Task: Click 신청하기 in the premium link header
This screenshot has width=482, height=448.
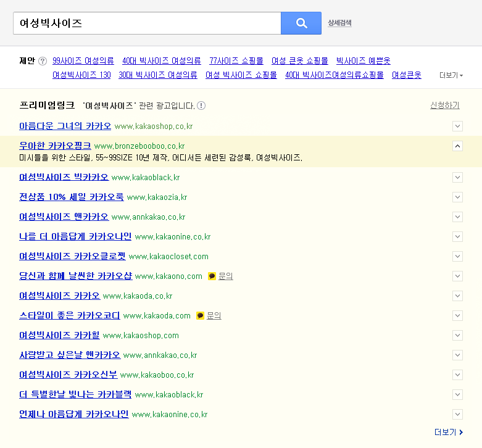Action: 445,106
